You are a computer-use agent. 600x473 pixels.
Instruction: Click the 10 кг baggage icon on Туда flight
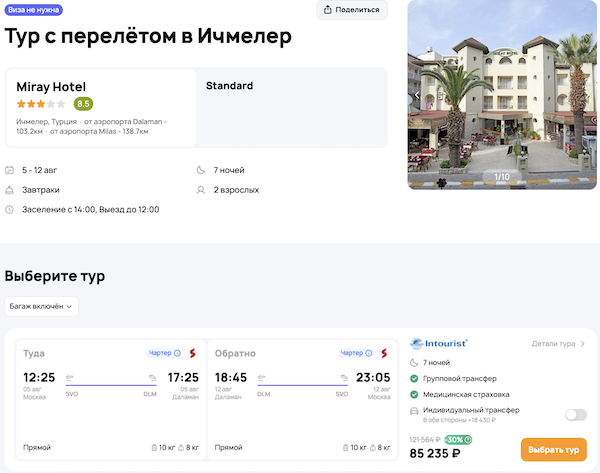tap(153, 447)
